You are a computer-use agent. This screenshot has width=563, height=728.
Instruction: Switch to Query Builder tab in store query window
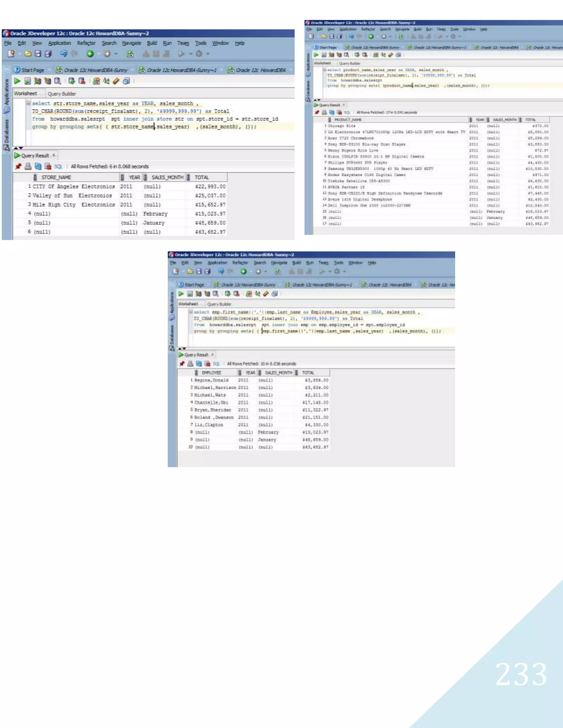62,94
